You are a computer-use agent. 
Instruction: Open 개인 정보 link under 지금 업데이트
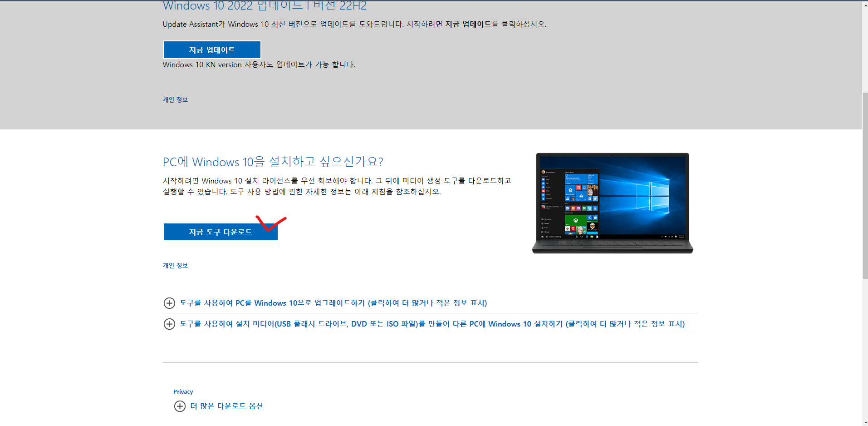(x=175, y=100)
